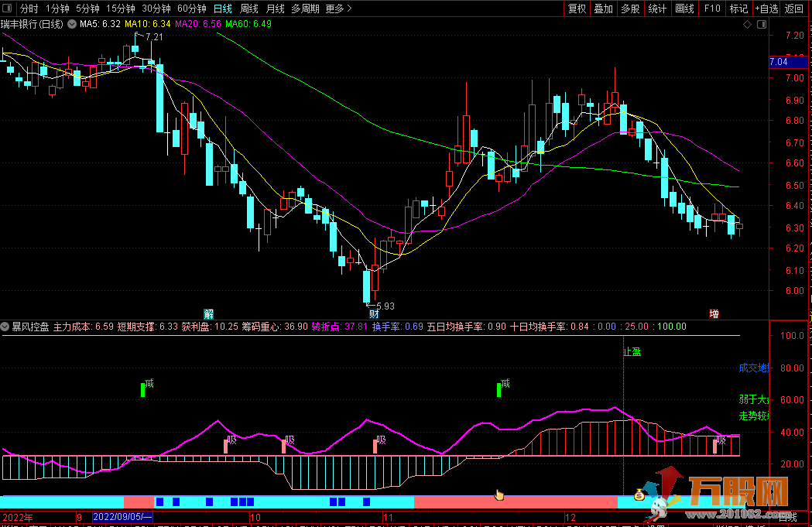The image size is (812, 527).
Task: Click the money bag icon in the indicator
Action: click(639, 495)
